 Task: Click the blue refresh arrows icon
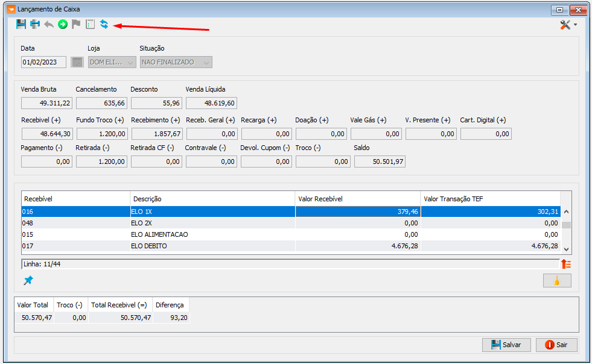pyautogui.click(x=104, y=24)
